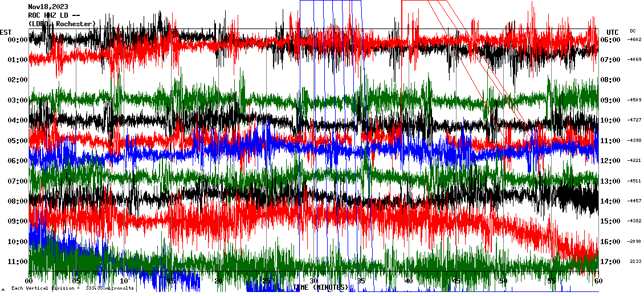Click the 10:00 UTC row label
The height and width of the screenshot is (296, 644).
coord(610,120)
